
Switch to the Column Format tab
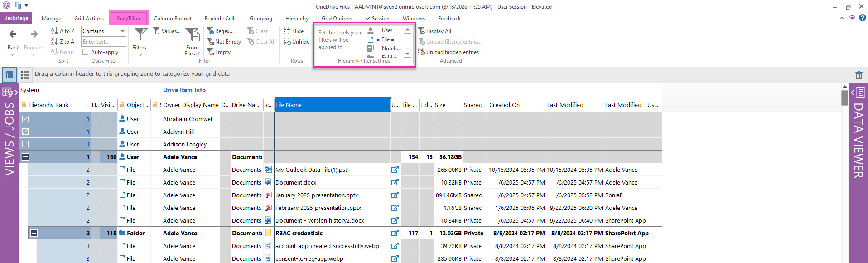point(172,19)
